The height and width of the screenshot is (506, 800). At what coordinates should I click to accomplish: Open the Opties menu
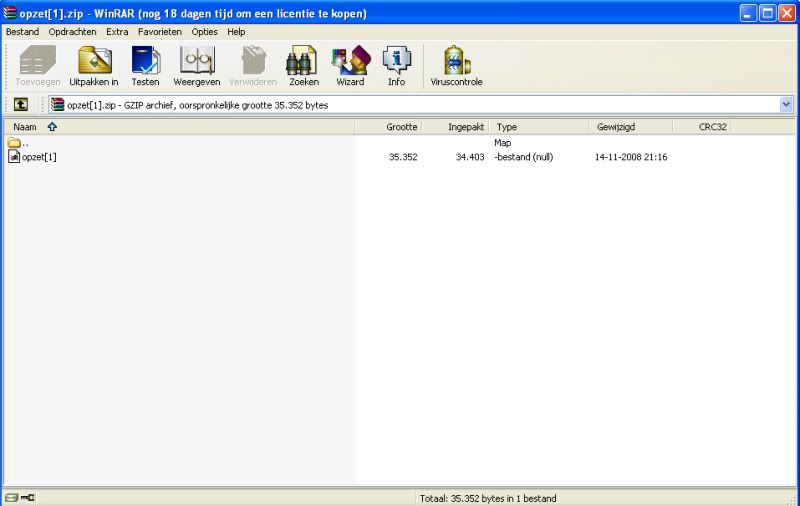tap(205, 32)
